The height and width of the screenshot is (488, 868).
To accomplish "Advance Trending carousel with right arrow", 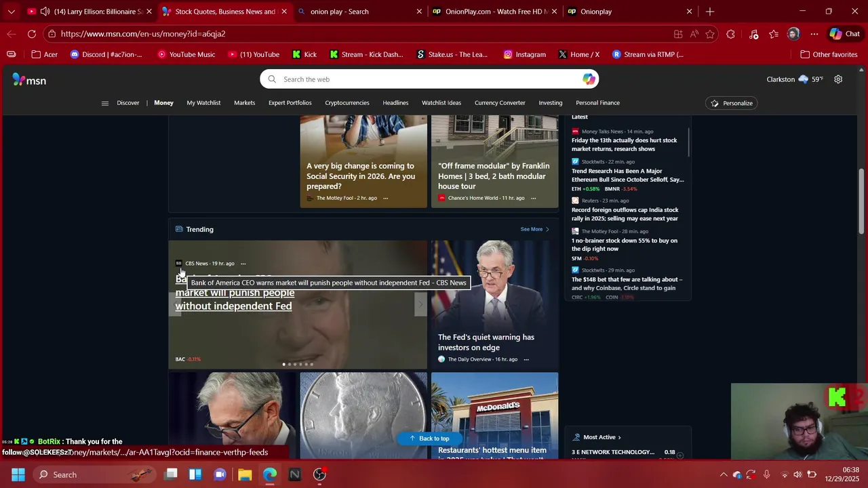I will [420, 304].
